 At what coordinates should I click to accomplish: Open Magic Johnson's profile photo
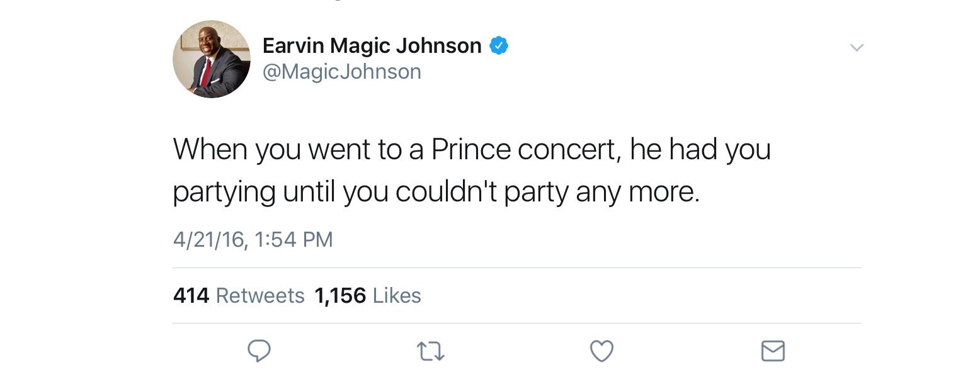click(x=212, y=59)
